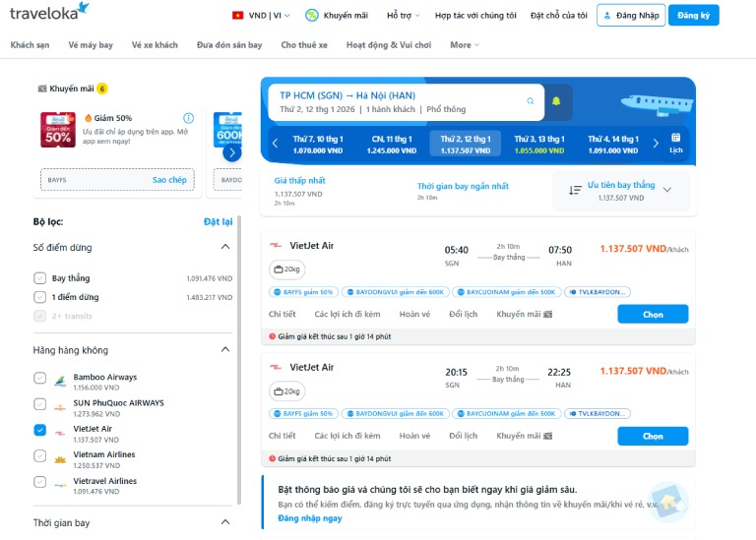Screen dimensions: 756x540
Task: Collapse the Hãng hàng không filter section
Action: pyautogui.click(x=225, y=349)
